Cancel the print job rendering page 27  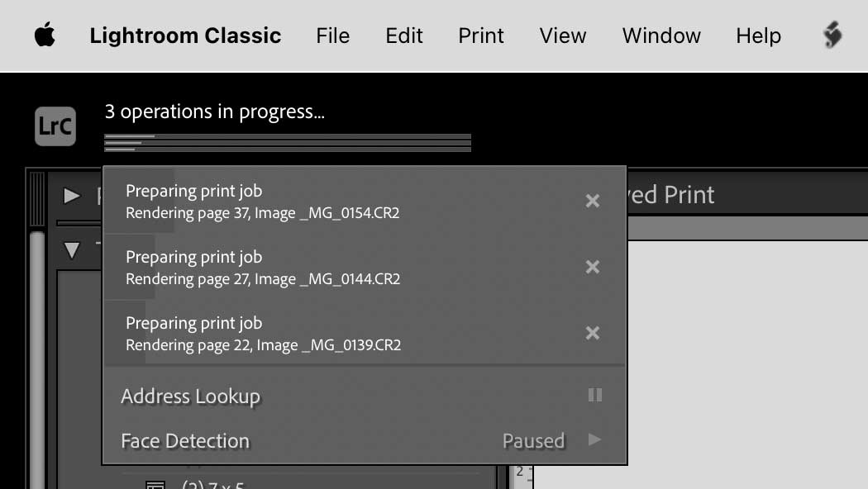click(593, 266)
